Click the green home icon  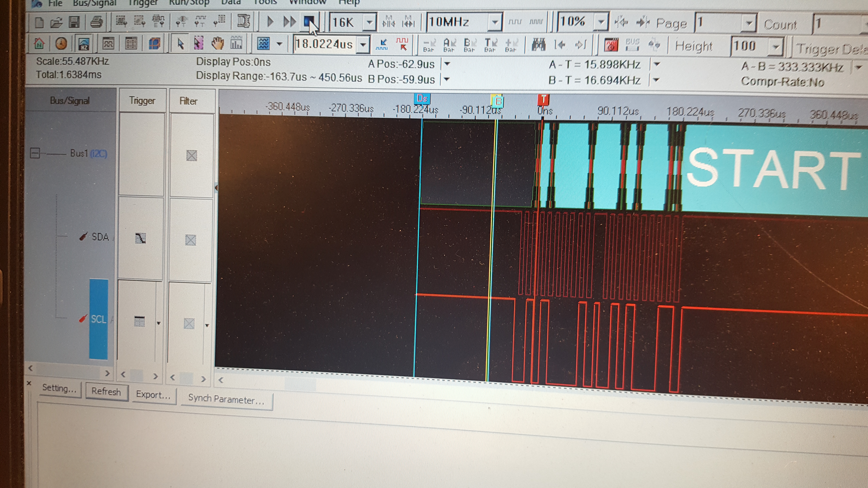[x=39, y=44]
